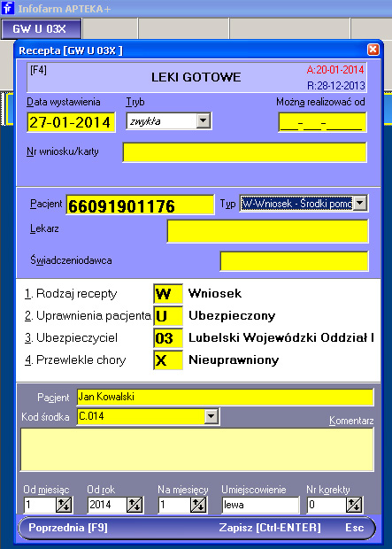
Task: Click Poprzednia [F9] button
Action: click(x=68, y=528)
